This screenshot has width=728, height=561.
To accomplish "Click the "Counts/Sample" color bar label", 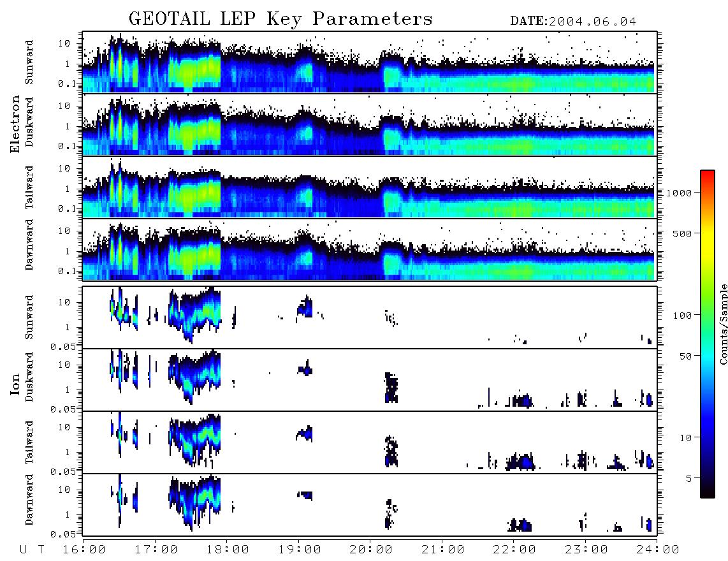I will (723, 324).
